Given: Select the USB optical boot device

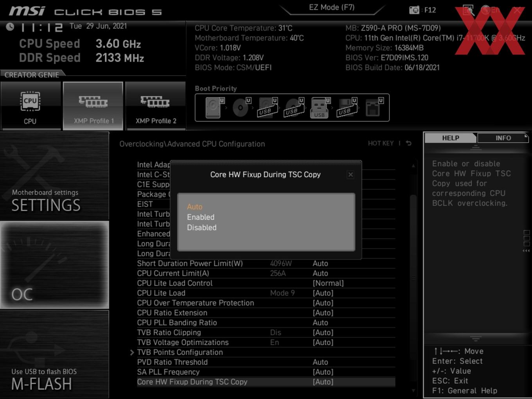Looking at the screenshot, I should [x=294, y=108].
